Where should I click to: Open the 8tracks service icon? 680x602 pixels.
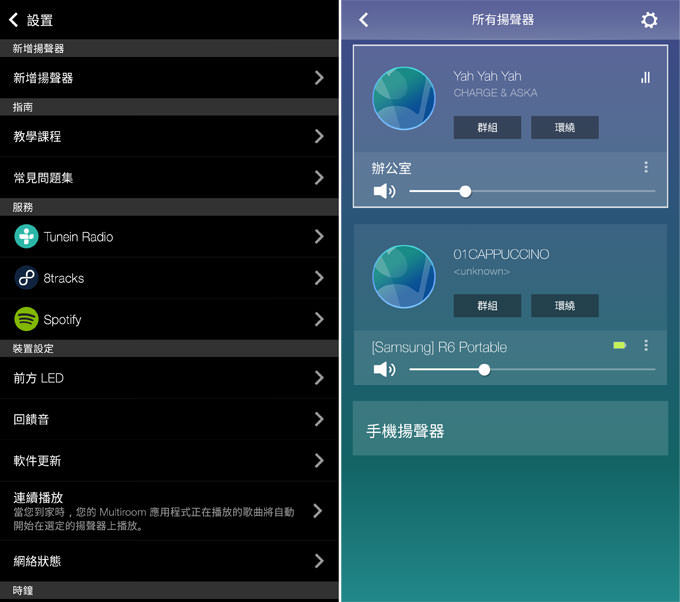point(26,278)
